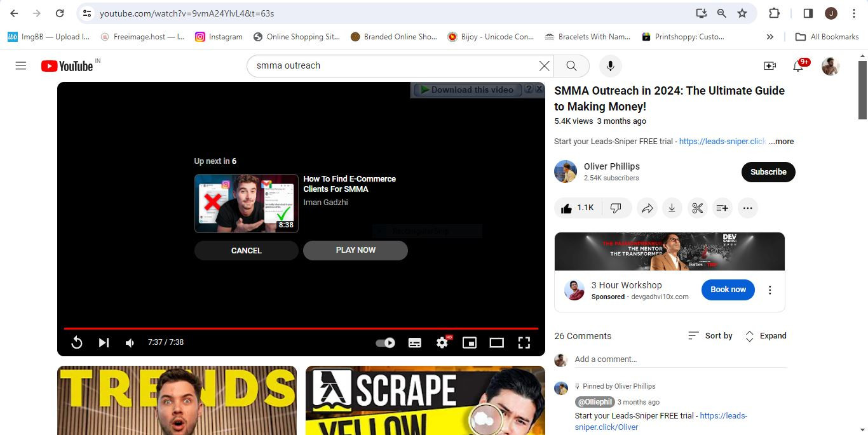This screenshot has height=435, width=868.
Task: Enable miniplayer mode
Action: (470, 343)
